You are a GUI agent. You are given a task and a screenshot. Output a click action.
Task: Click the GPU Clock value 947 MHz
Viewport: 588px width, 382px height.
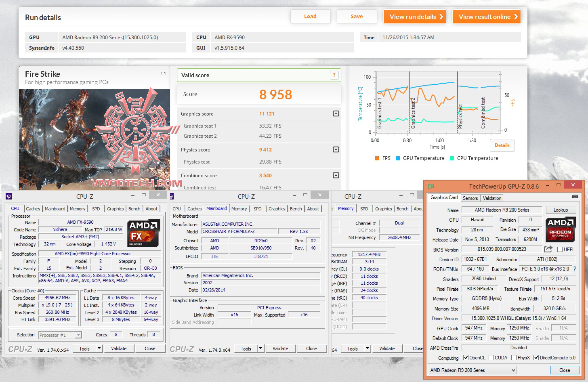[x=474, y=328]
